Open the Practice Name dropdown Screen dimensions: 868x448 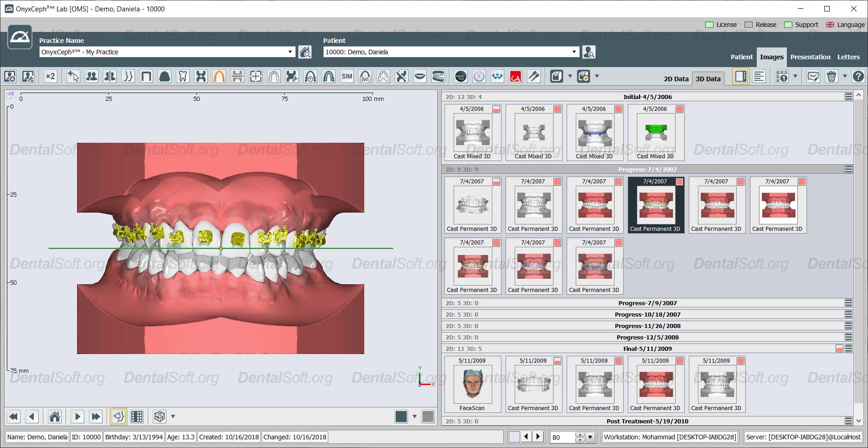[x=291, y=52]
